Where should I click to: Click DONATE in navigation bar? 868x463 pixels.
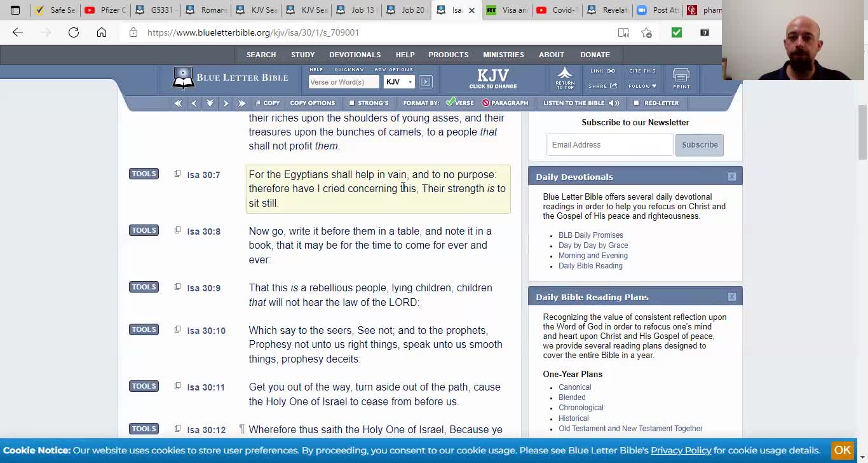[x=595, y=55]
